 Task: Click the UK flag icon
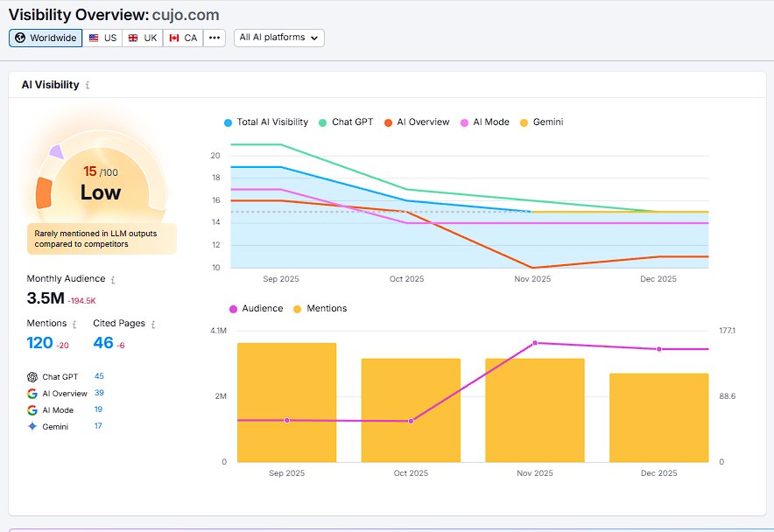point(132,38)
